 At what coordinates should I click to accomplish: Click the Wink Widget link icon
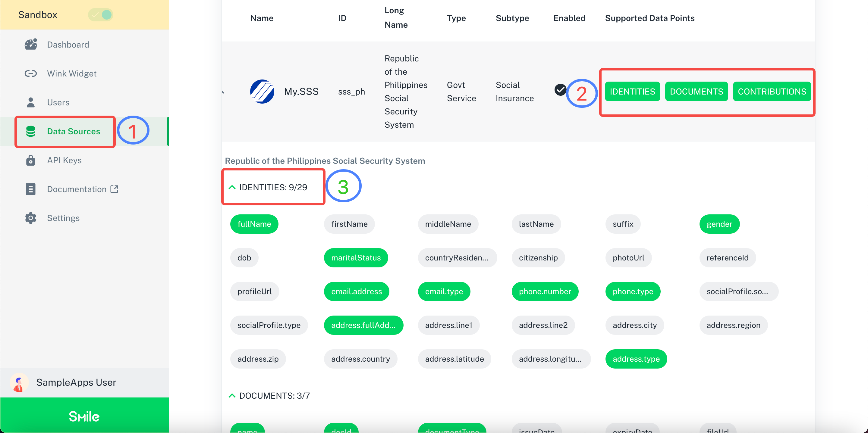(31, 73)
